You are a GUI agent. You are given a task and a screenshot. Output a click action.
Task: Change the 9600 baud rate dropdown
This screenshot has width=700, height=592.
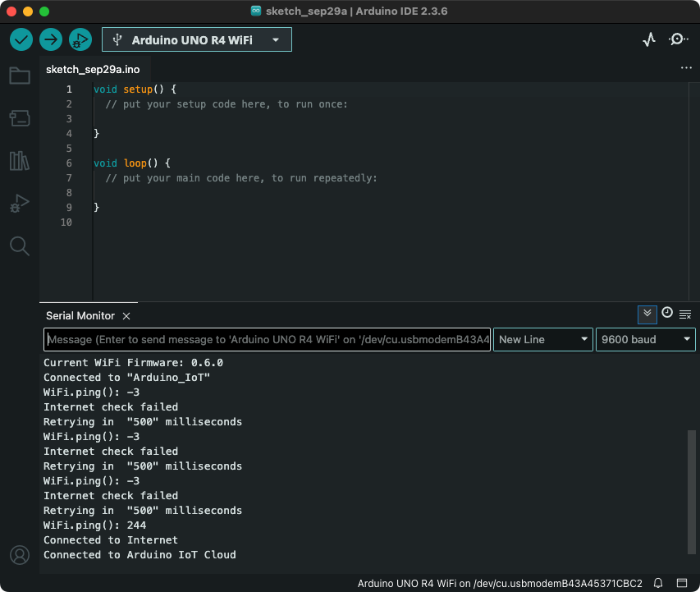[x=646, y=339]
